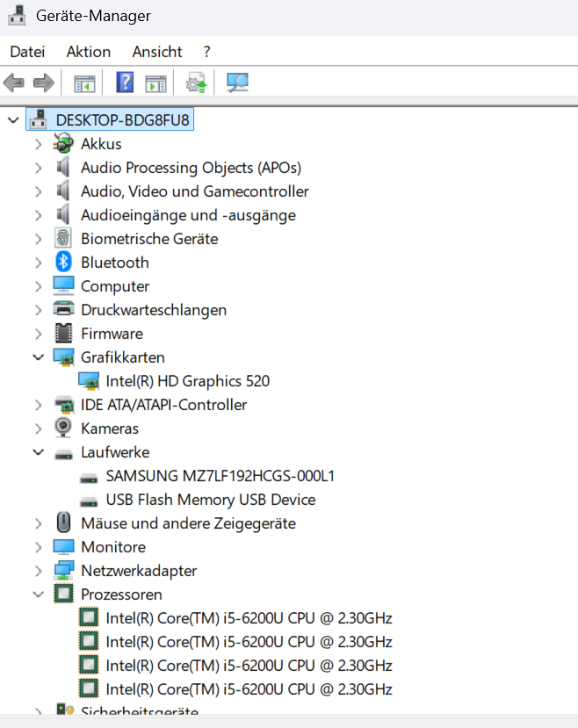The height and width of the screenshot is (728, 578).
Task: Open the ? help menu
Action: (206, 52)
